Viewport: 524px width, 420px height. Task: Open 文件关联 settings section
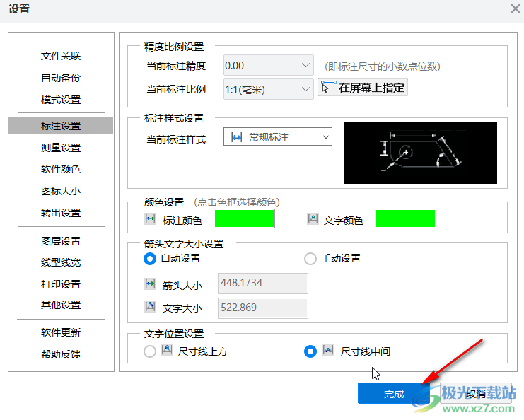pyautogui.click(x=61, y=56)
